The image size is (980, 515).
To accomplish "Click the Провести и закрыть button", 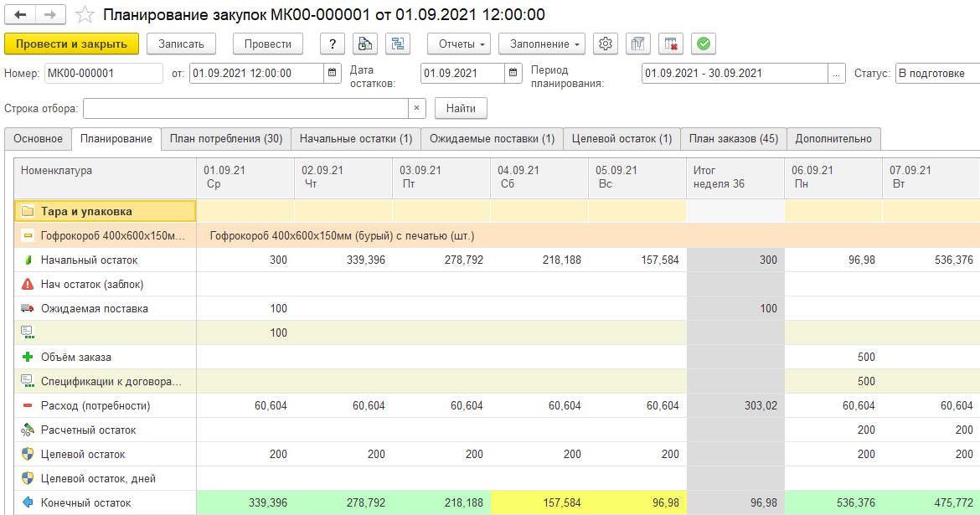I will tap(71, 44).
